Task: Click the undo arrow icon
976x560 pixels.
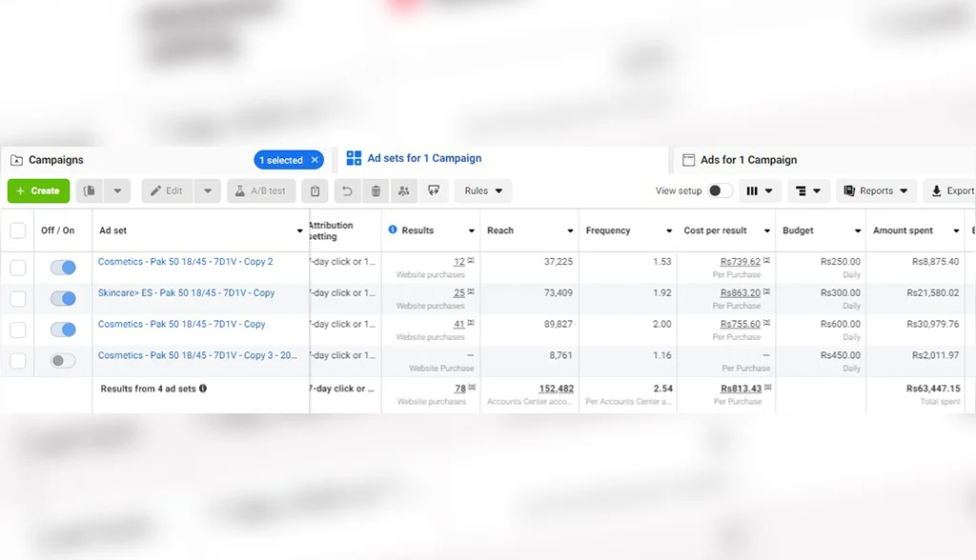Action: (x=347, y=190)
